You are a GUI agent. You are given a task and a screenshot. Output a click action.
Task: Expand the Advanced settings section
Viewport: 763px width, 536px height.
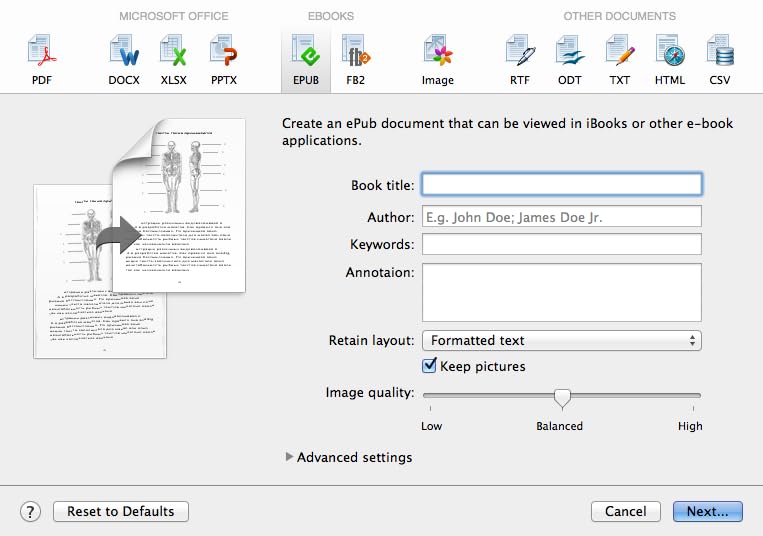(290, 457)
